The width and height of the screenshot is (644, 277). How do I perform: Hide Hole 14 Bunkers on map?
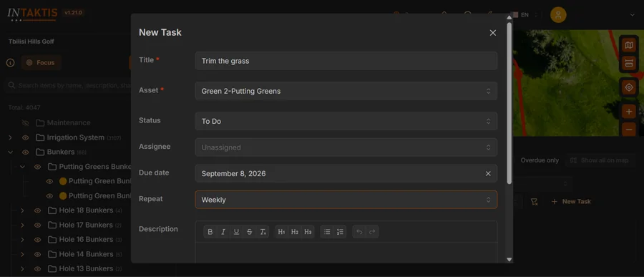(37, 254)
